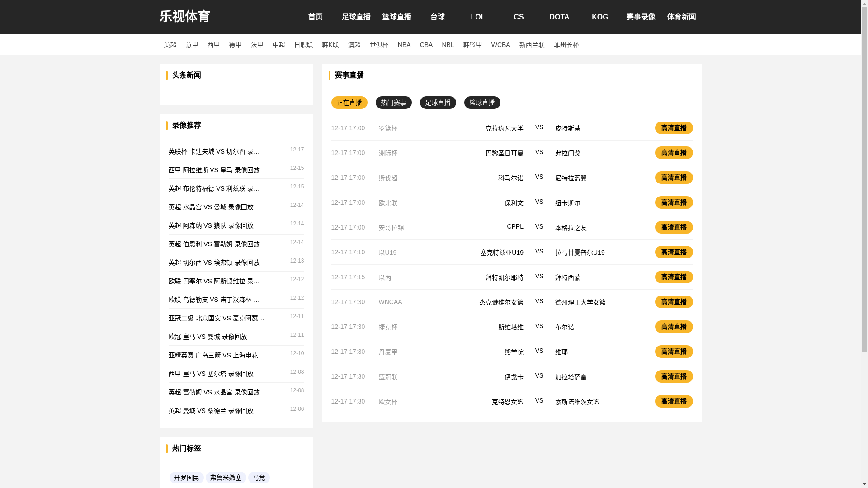Open 体育新闻 in top navigation
This screenshot has height=488, width=868.
(682, 17)
